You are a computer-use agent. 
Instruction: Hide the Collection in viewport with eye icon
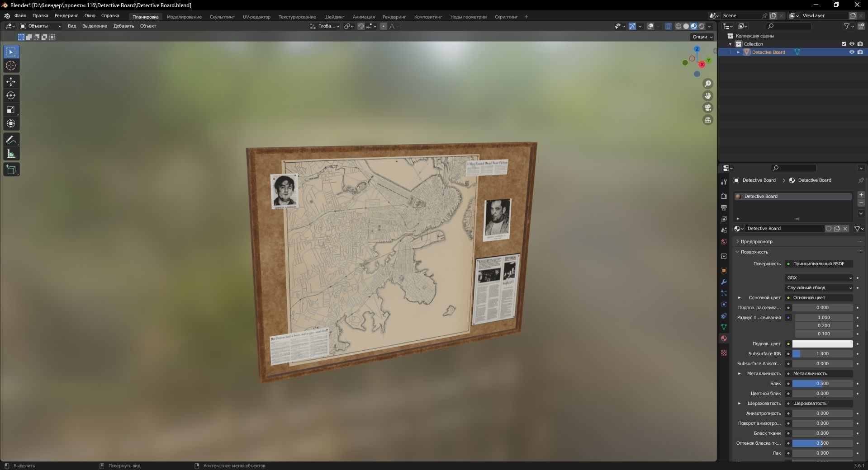click(852, 44)
